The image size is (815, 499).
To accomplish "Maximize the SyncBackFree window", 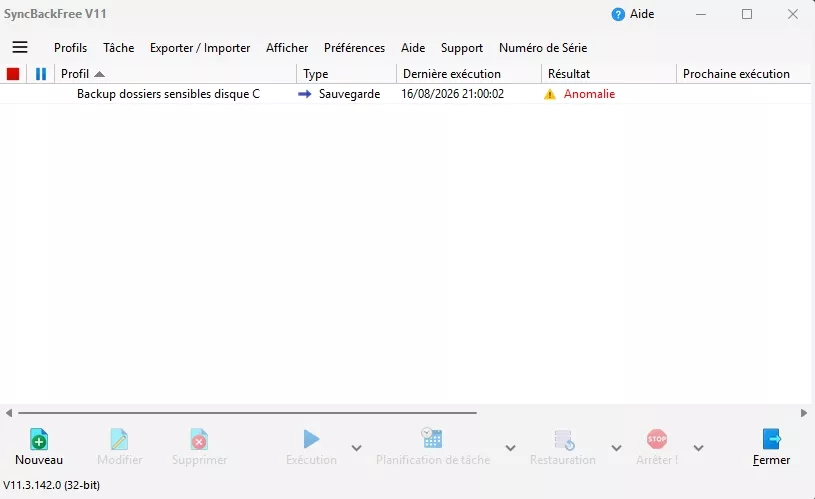I will 747,15.
